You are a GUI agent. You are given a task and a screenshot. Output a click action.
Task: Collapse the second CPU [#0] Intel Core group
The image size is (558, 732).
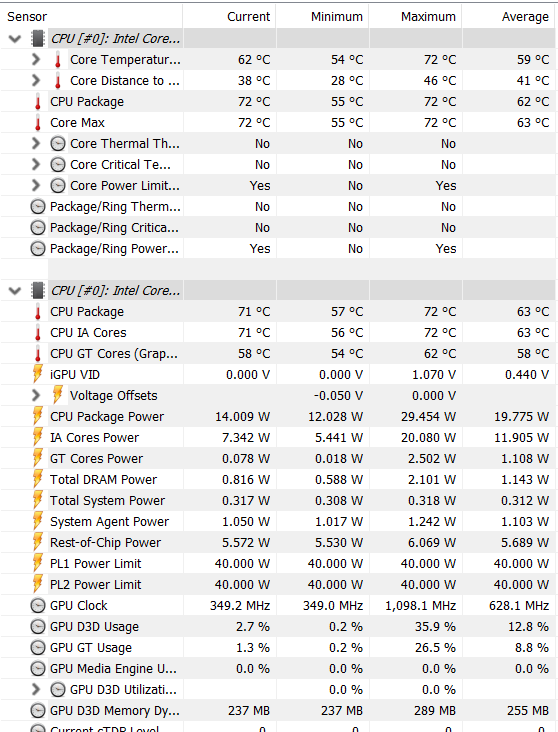15,291
